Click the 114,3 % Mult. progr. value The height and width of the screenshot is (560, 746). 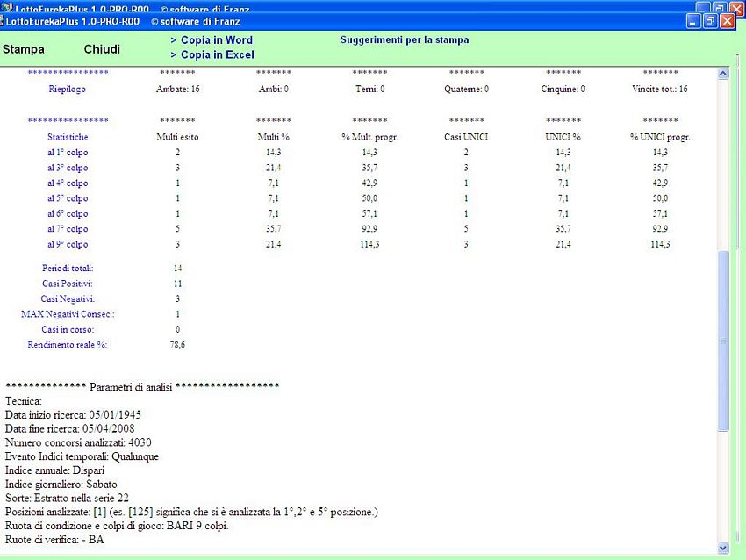(x=369, y=244)
